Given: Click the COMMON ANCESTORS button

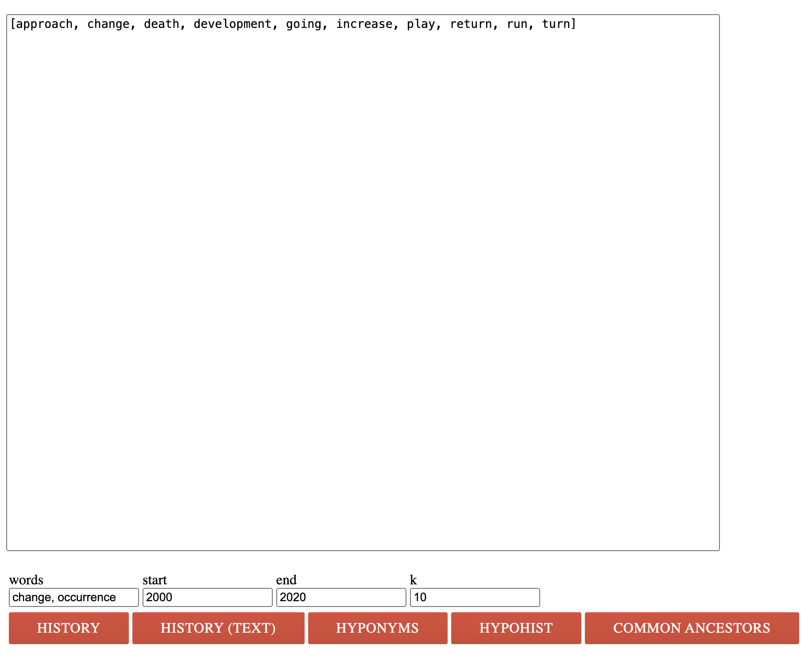Looking at the screenshot, I should pos(692,628).
